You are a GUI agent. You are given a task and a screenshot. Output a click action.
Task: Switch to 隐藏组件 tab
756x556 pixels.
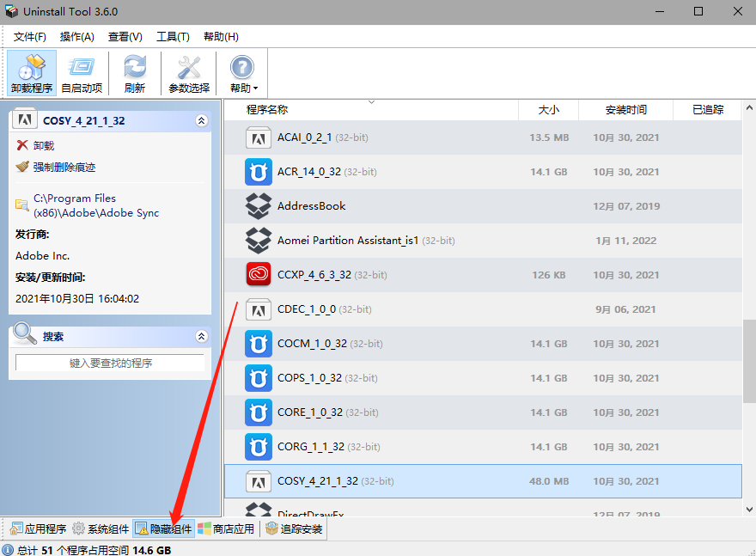click(x=163, y=529)
